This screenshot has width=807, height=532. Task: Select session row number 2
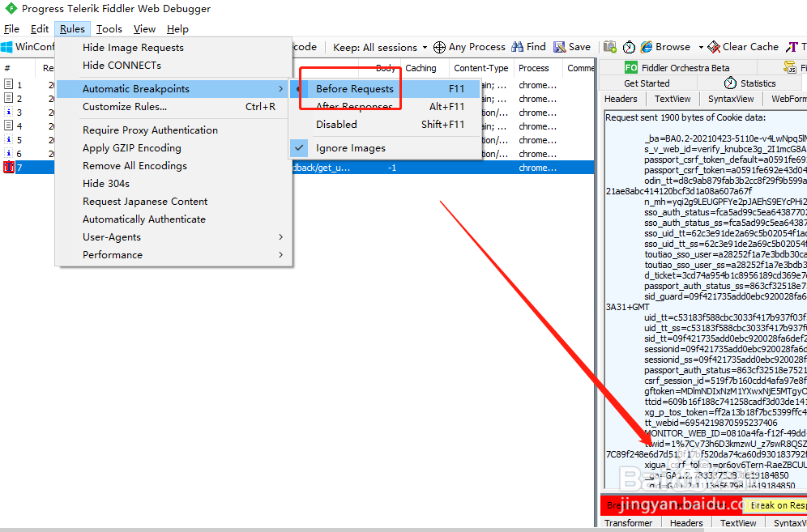[x=28, y=98]
